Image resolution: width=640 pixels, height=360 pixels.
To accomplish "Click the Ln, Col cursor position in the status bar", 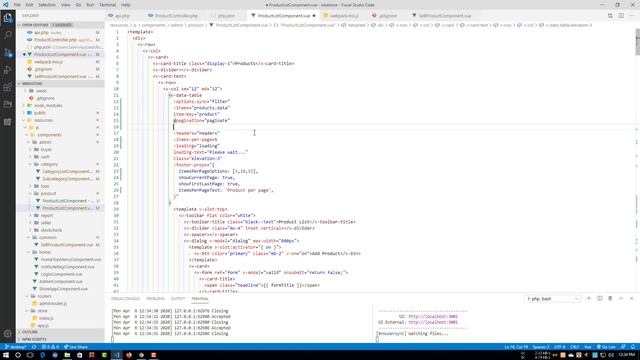I will (x=516, y=347).
